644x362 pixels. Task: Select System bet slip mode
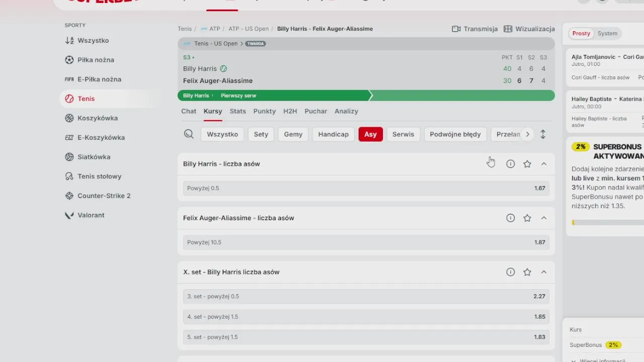point(607,34)
